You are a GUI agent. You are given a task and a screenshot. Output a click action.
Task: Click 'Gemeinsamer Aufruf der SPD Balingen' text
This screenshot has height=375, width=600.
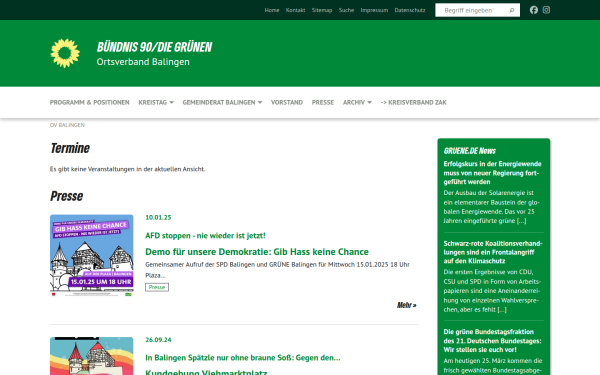click(x=277, y=270)
